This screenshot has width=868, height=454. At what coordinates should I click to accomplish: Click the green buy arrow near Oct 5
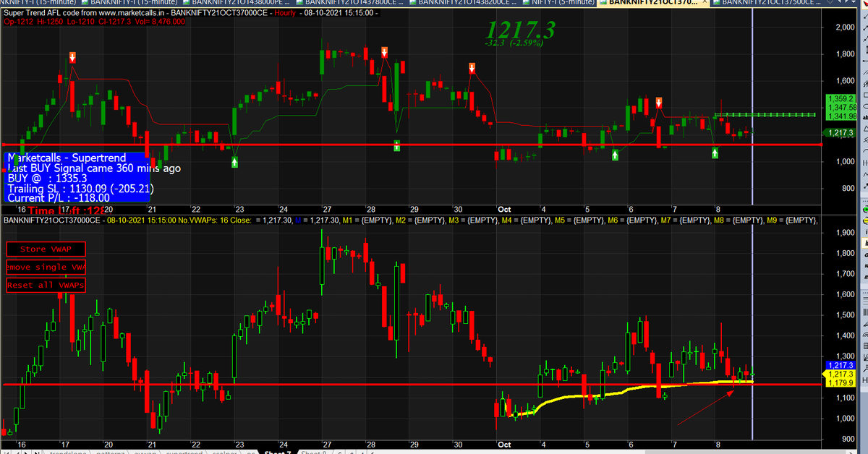[615, 154]
